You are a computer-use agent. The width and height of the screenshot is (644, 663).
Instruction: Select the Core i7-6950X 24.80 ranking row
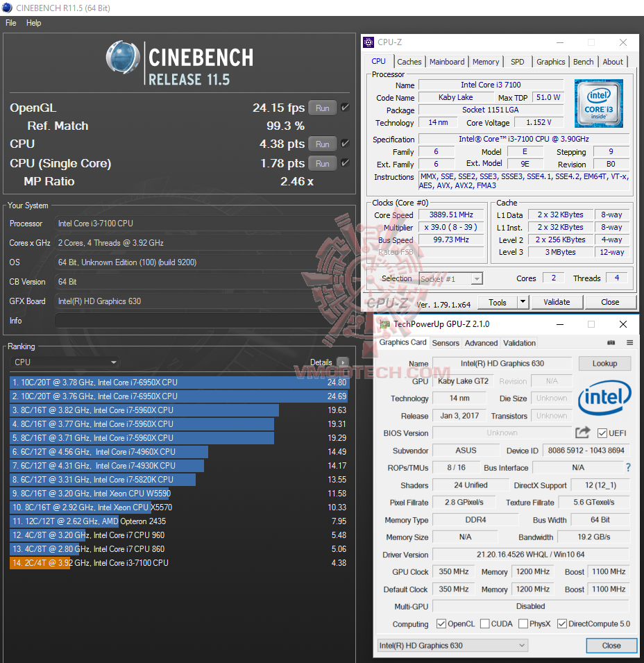click(x=180, y=383)
